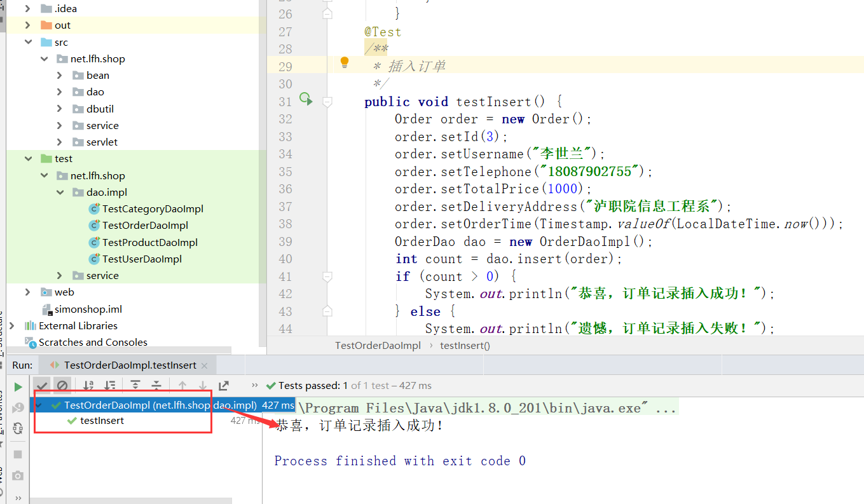Toggle fold marker on line 41 if statement
864x504 pixels.
(x=327, y=276)
